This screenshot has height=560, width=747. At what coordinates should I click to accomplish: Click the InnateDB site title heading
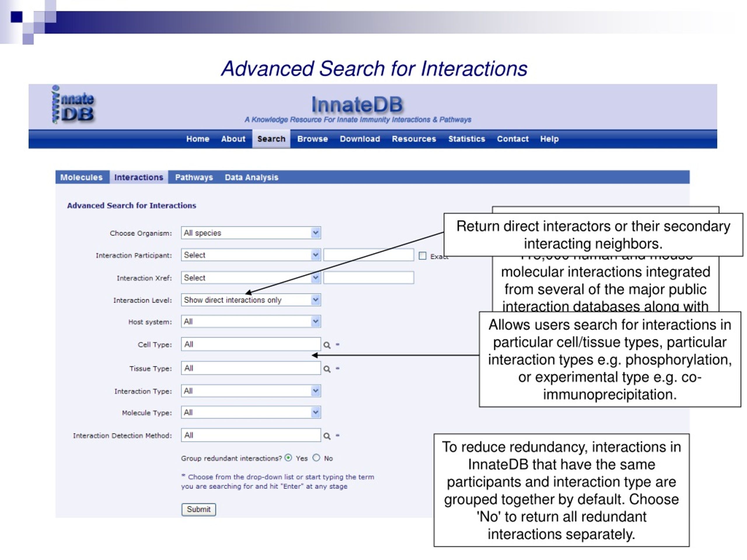(357, 104)
